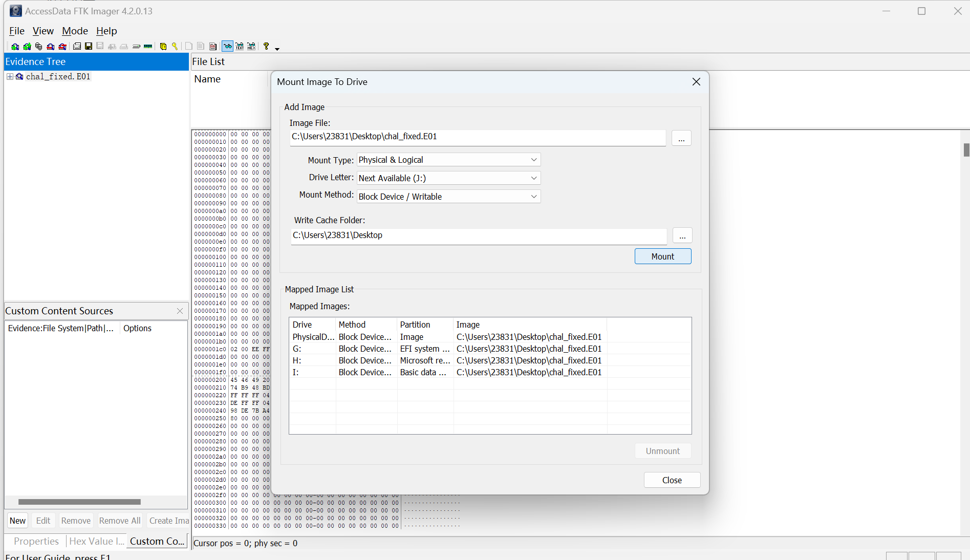This screenshot has height=560, width=970.
Task: Close the Custom Content Sources panel
Action: (x=180, y=311)
